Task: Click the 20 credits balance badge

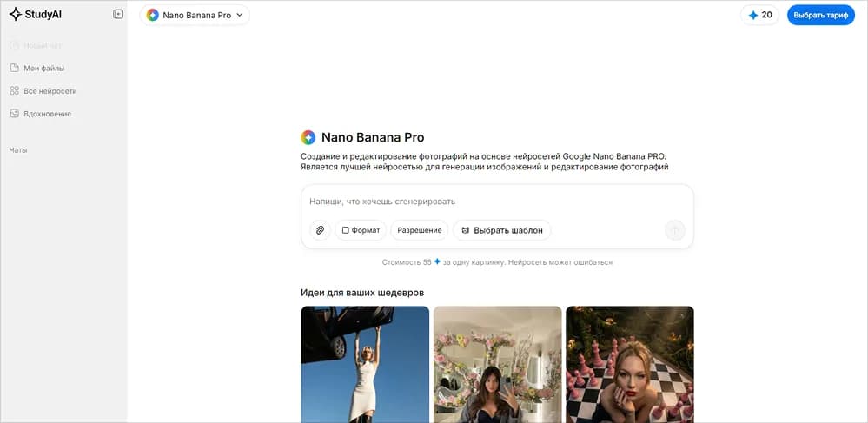Action: [x=759, y=15]
